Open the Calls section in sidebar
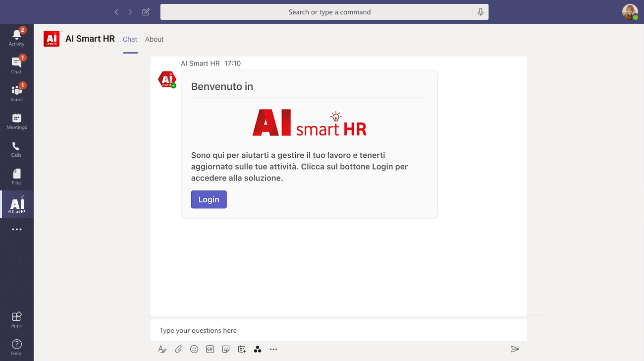This screenshot has height=361, width=644. [16, 149]
